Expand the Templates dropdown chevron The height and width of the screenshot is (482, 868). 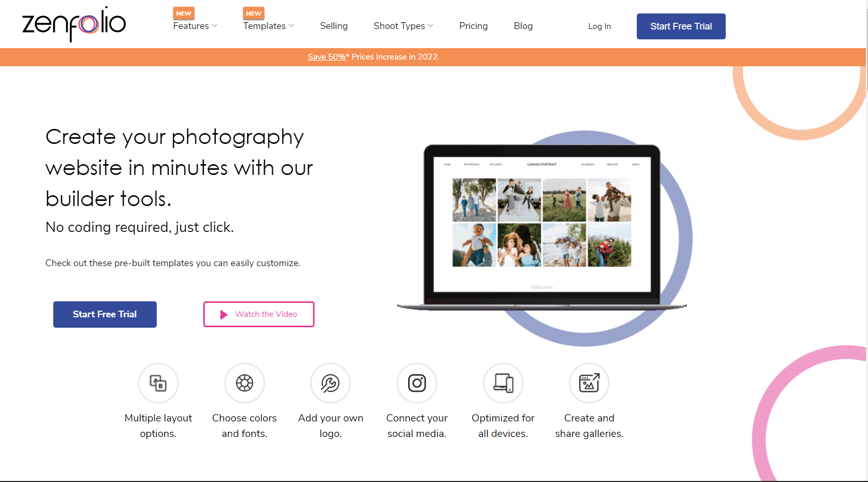click(x=292, y=25)
